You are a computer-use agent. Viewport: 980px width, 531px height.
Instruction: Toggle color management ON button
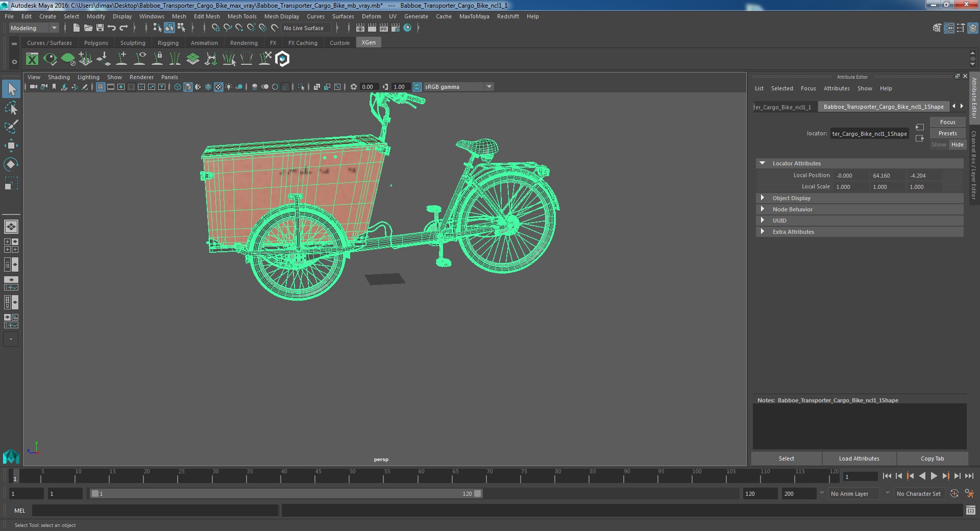pos(417,87)
